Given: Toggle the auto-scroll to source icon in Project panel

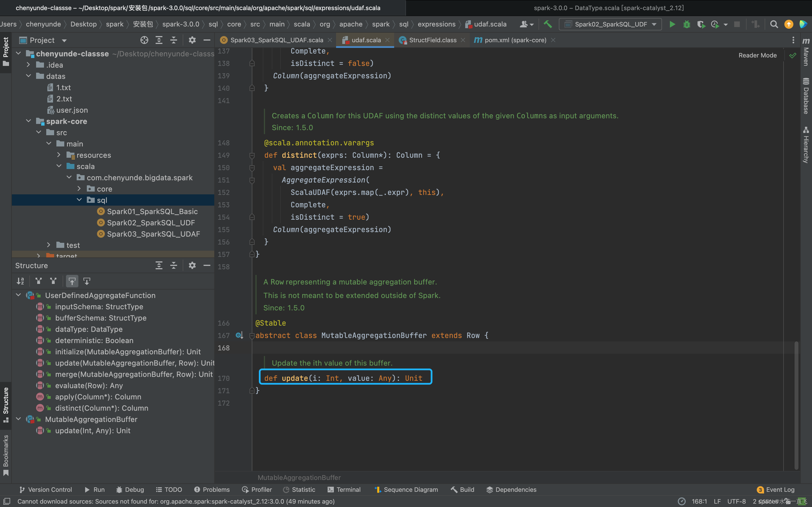Looking at the screenshot, I should [x=144, y=39].
